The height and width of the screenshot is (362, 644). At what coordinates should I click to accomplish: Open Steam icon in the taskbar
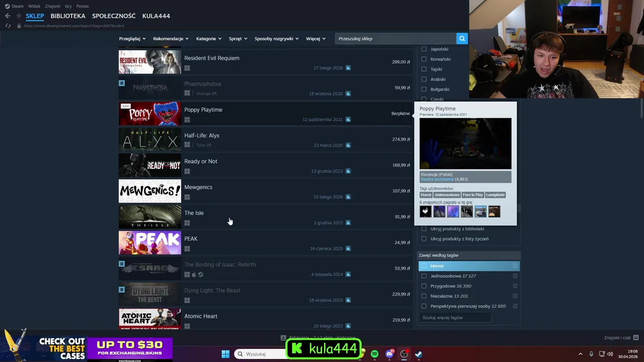point(419,354)
